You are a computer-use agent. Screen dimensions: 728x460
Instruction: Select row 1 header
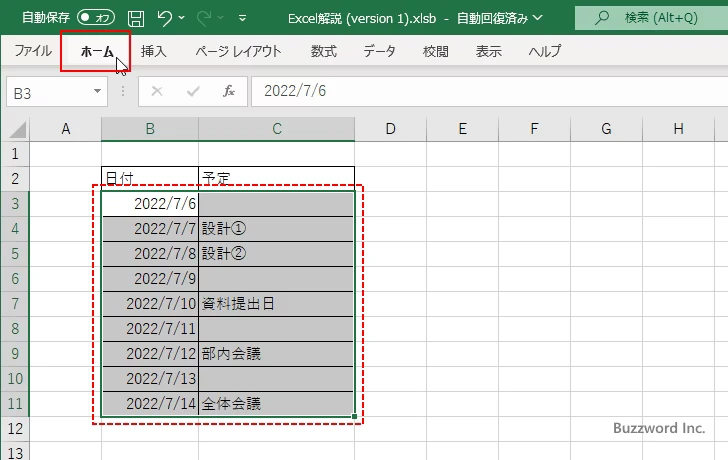coord(15,154)
